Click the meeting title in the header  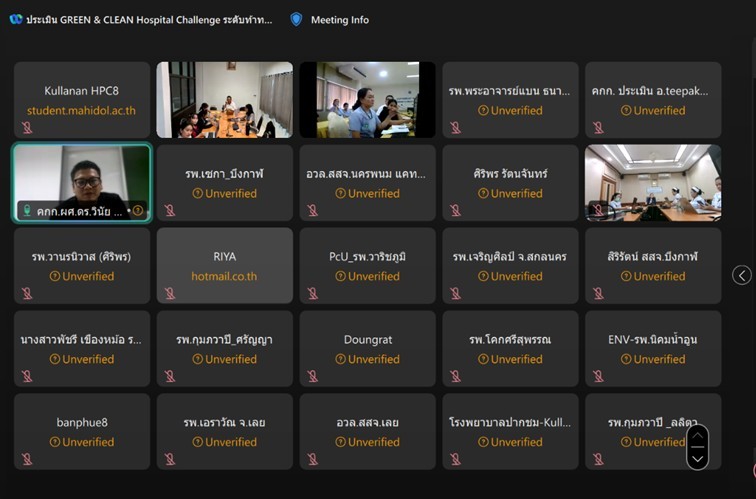click(x=148, y=20)
